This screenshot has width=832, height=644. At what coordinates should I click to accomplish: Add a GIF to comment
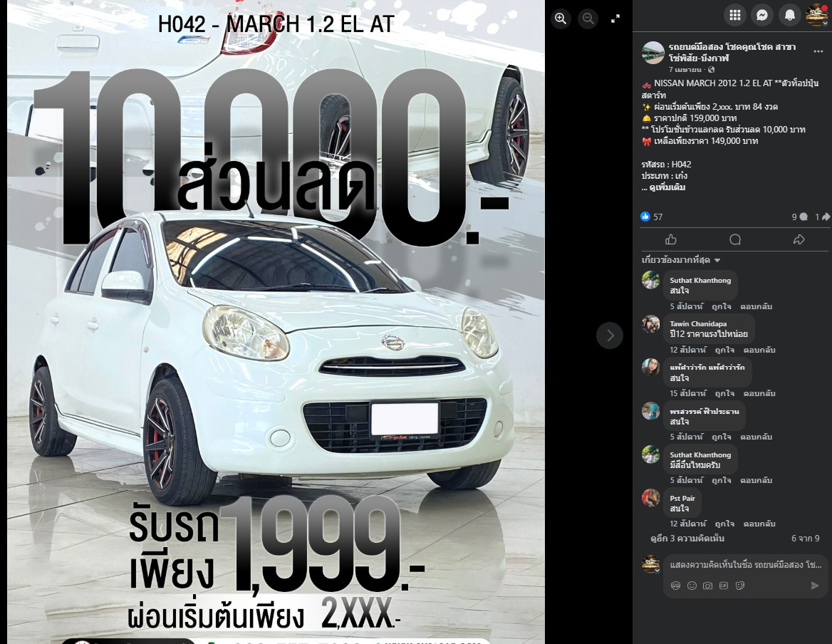723,586
